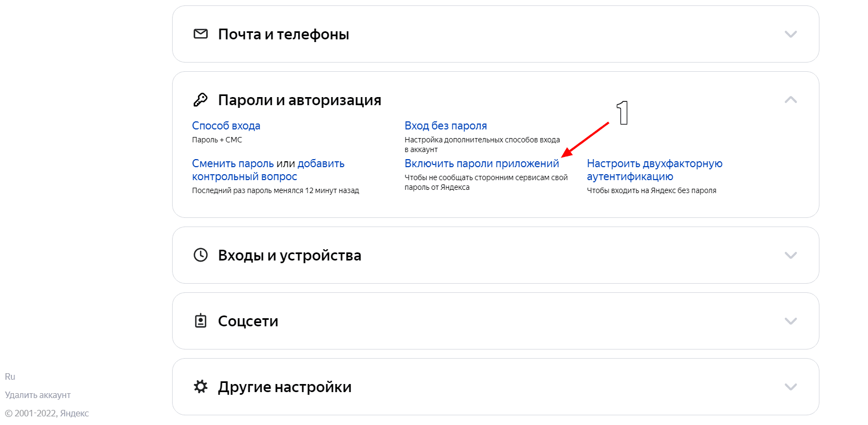Expand the Входы и устройства chevron
Image resolution: width=868 pixels, height=425 pixels.
pos(790,255)
